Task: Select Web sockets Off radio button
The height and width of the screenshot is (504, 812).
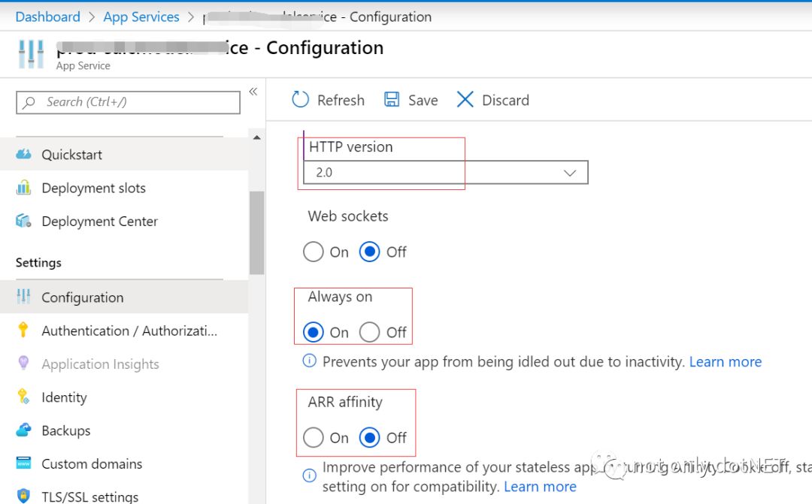Action: [369, 252]
